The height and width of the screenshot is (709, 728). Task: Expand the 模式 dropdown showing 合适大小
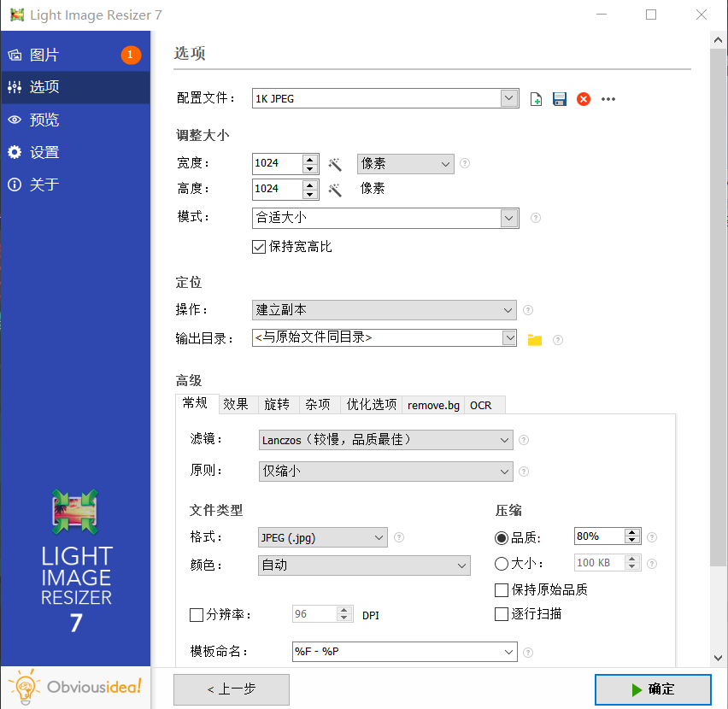click(509, 218)
